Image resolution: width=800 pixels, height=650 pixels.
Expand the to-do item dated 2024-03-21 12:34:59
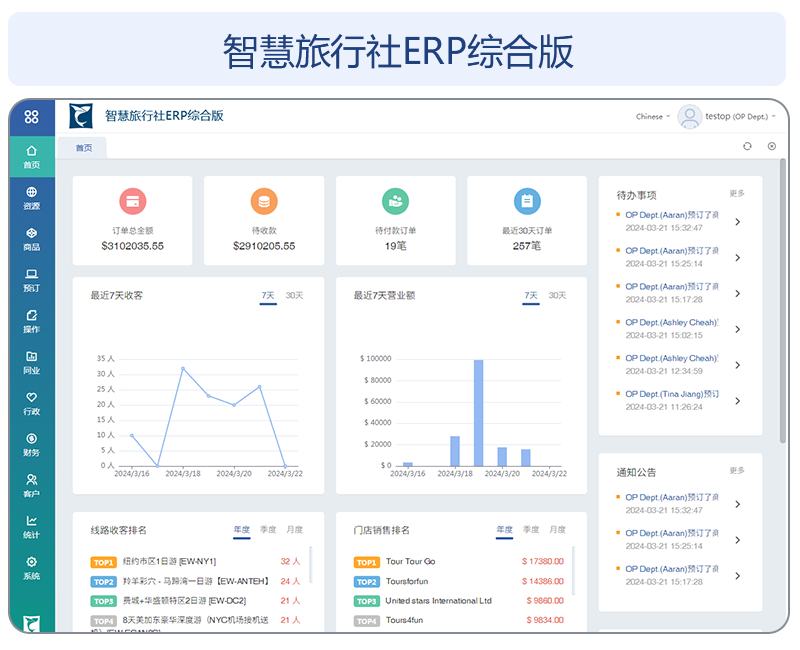point(738,365)
